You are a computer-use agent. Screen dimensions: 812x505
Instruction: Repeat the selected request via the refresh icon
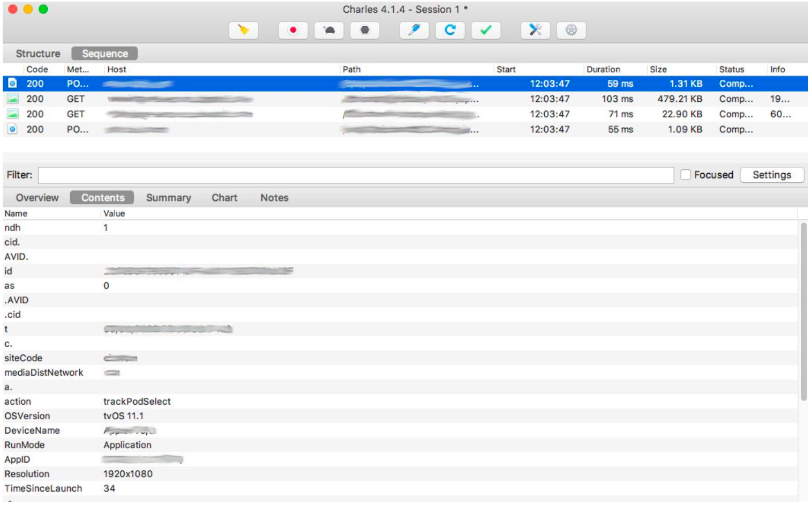[x=449, y=31]
